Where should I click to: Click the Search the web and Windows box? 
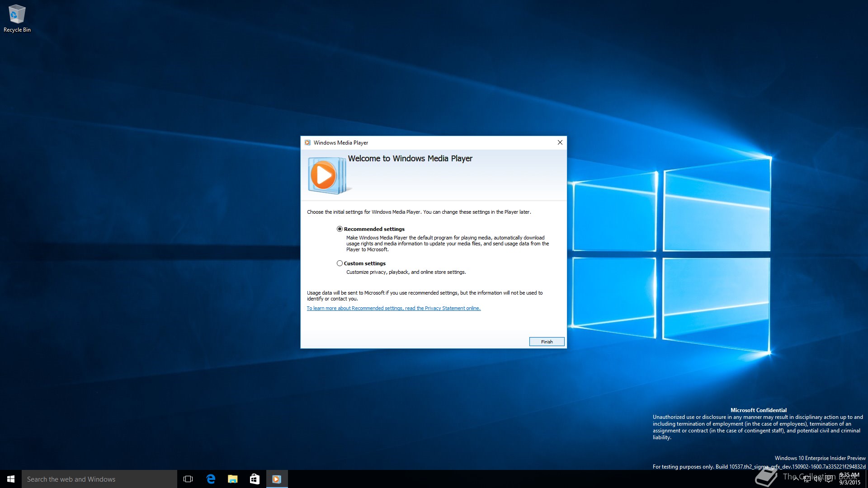point(99,479)
